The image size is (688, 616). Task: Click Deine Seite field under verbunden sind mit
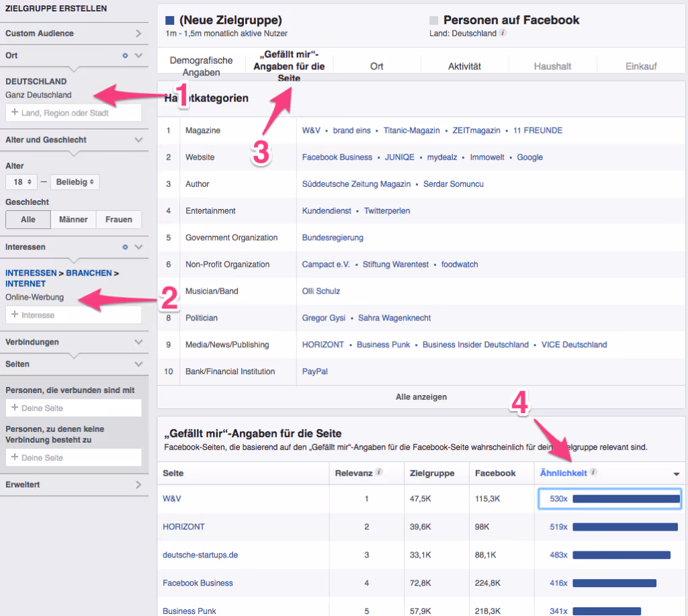click(x=74, y=408)
